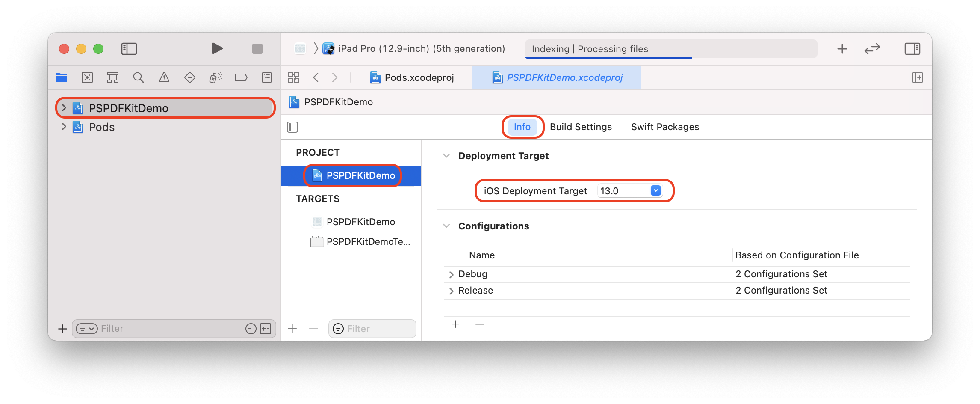This screenshot has height=404, width=980.
Task: Hide the project and targets list
Action: tap(292, 127)
